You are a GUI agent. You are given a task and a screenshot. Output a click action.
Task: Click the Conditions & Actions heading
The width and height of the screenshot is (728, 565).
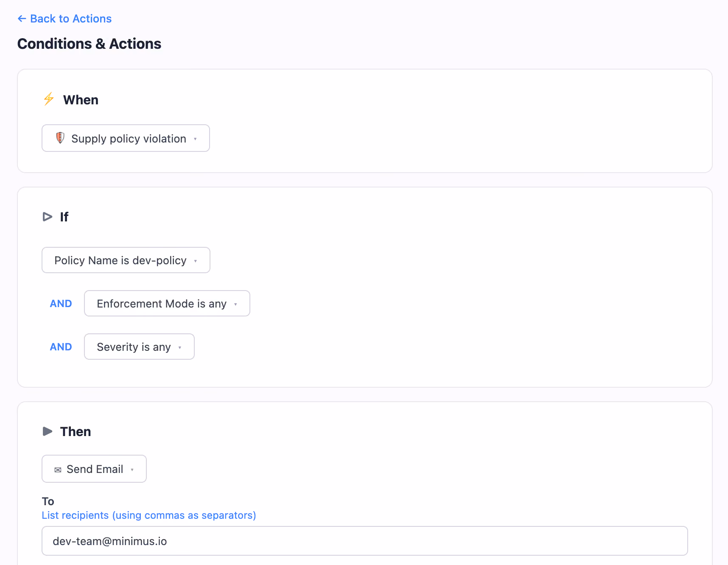[x=89, y=44]
